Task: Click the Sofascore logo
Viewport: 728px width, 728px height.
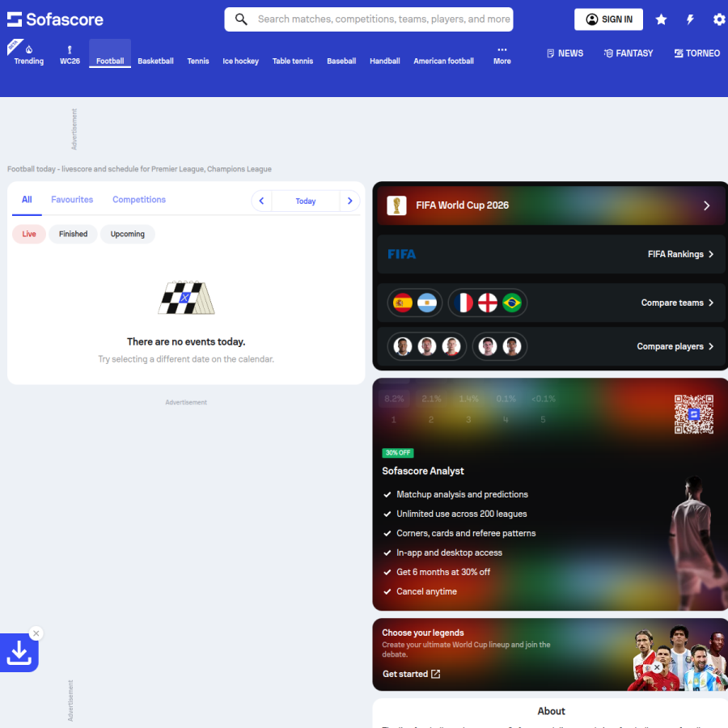Action: tap(55, 19)
